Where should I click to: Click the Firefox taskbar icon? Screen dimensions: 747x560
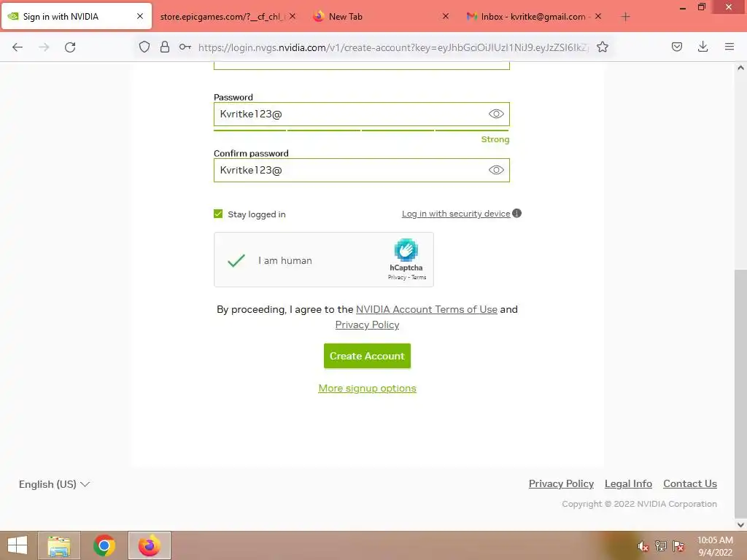pos(149,545)
